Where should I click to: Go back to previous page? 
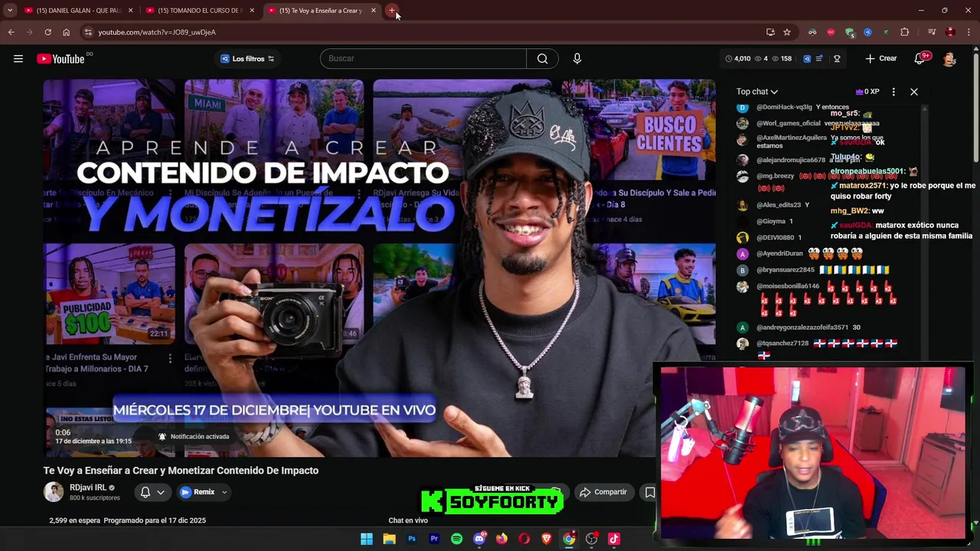[x=11, y=32]
